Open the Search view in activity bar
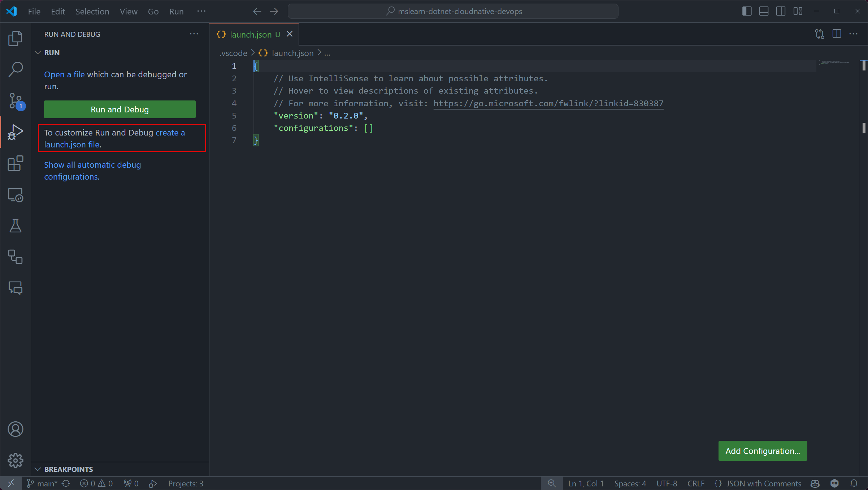Screen dimensions: 868x490 pyautogui.click(x=15, y=69)
